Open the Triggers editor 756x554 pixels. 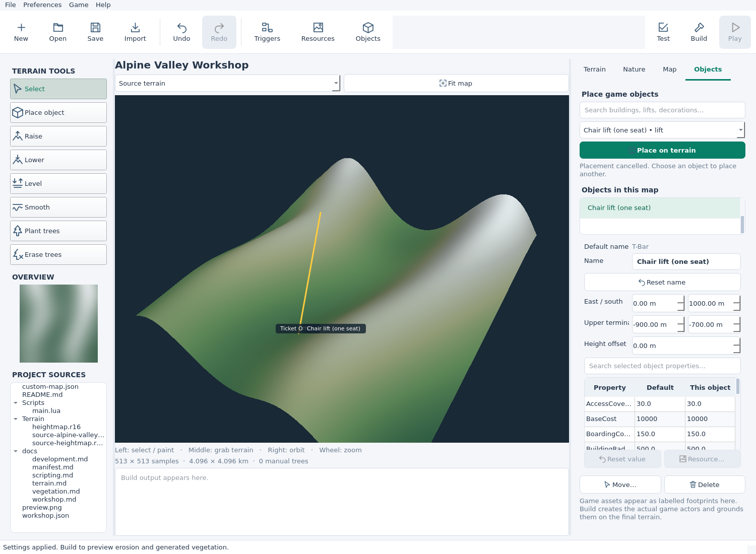point(267,32)
